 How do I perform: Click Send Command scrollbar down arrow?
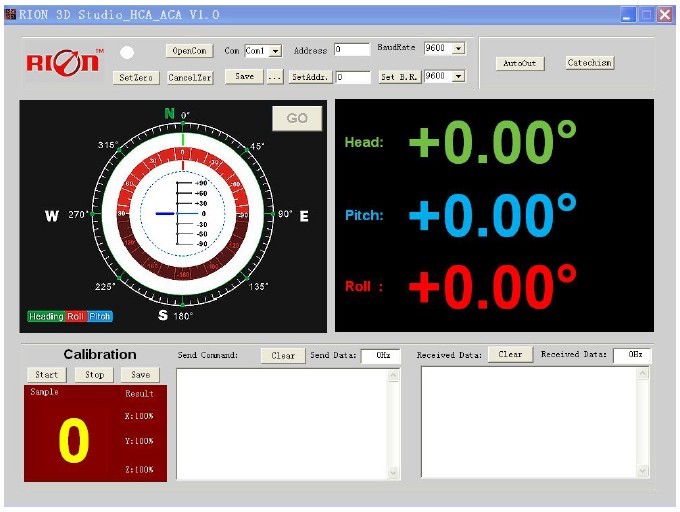(393, 473)
